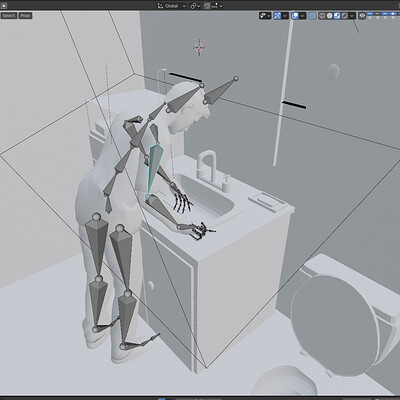Open the snapping options dropdown
This screenshot has height=400, width=400.
217,6
